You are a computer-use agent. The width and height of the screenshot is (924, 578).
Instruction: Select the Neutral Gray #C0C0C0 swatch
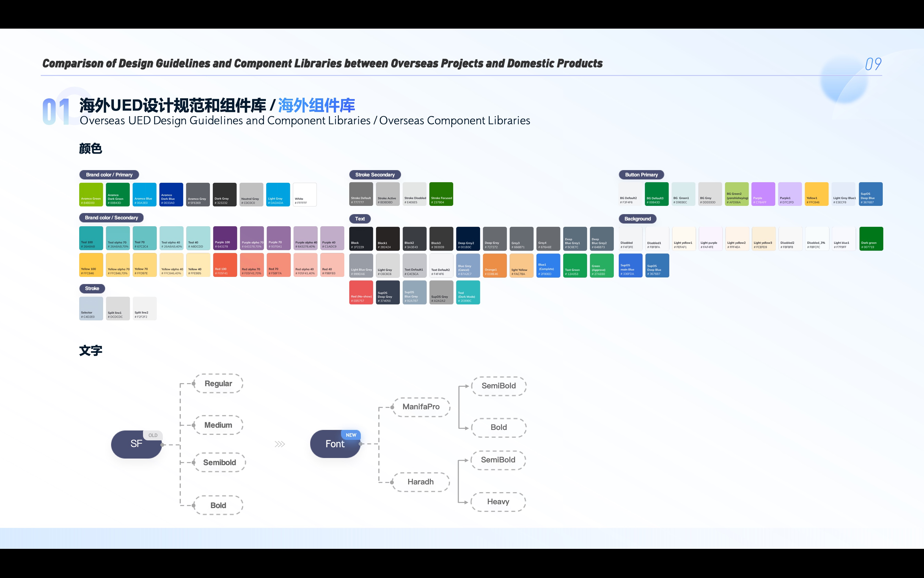[251, 195]
